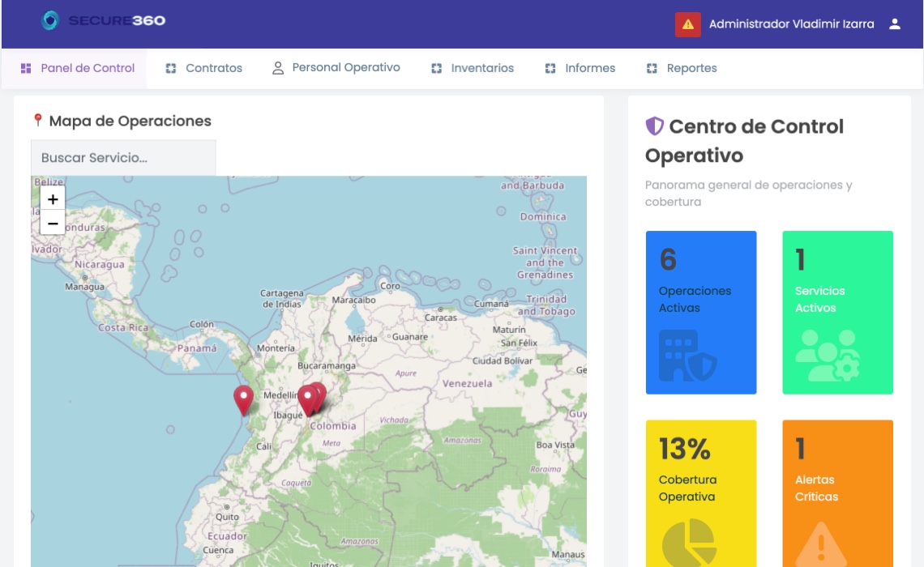Click Administrador Vladimir Izarra name
This screenshot has width=924, height=567.
[791, 24]
